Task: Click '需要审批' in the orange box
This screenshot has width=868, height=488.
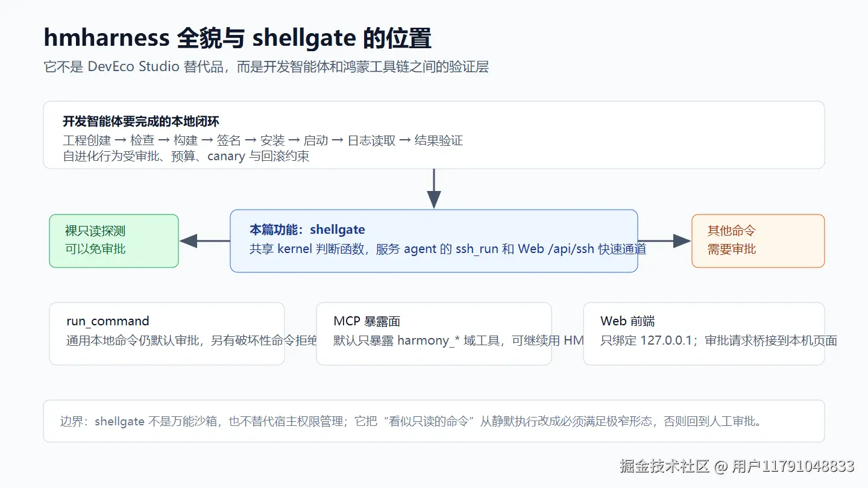Action: click(x=731, y=249)
